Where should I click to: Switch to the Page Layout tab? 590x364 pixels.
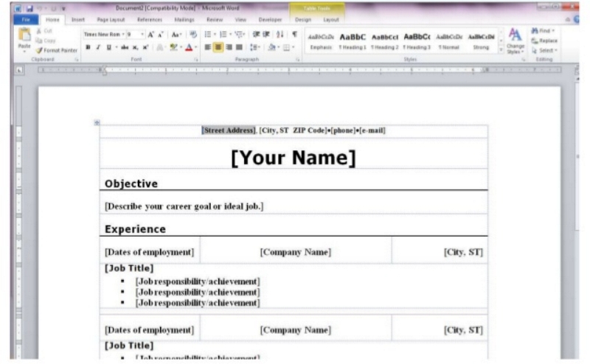click(x=111, y=20)
